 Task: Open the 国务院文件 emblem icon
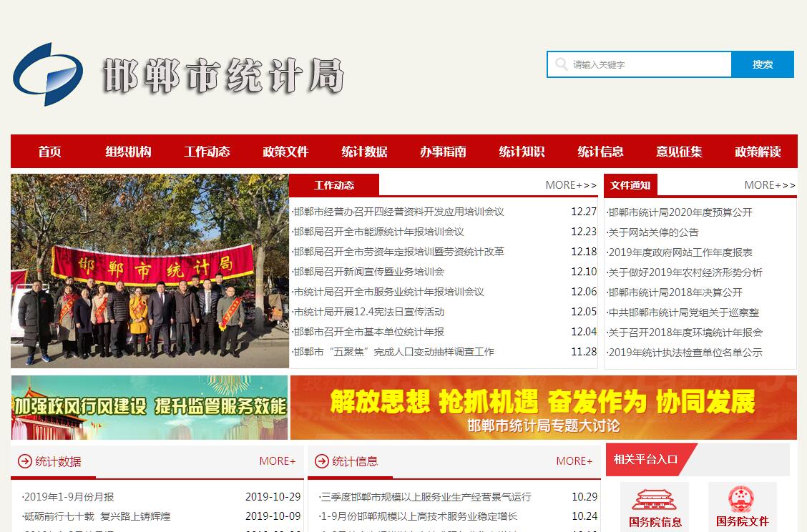tap(742, 498)
